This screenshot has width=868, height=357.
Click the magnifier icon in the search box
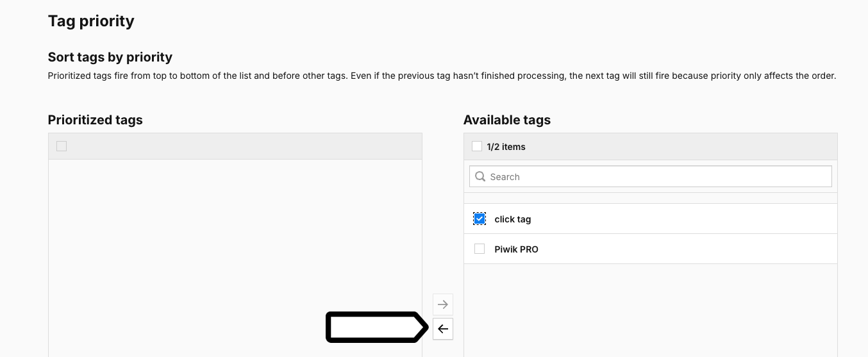point(480,177)
